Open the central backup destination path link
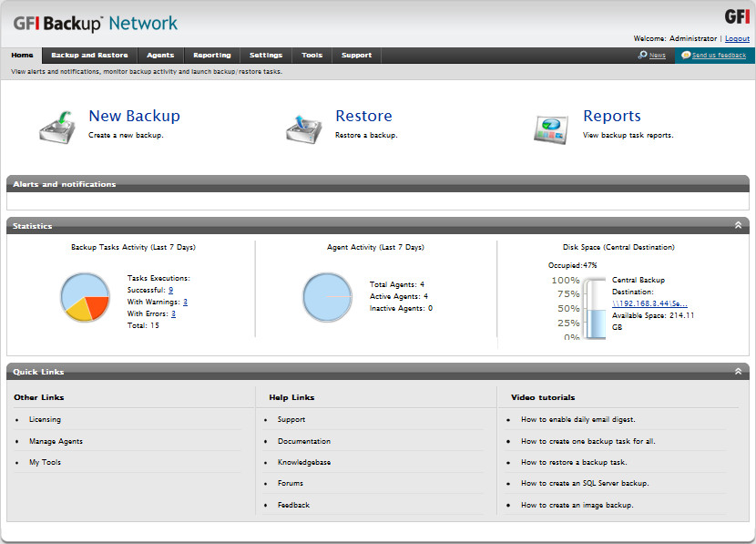 pos(650,303)
